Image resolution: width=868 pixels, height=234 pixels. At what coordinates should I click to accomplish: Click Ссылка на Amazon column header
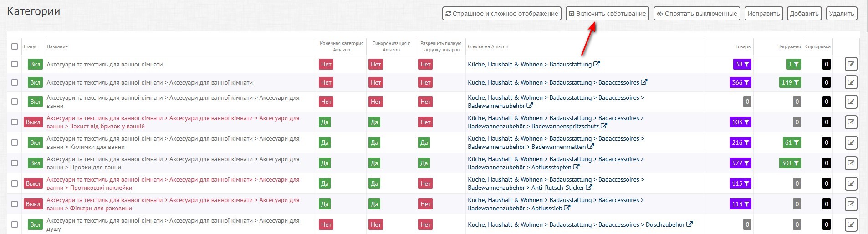488,46
